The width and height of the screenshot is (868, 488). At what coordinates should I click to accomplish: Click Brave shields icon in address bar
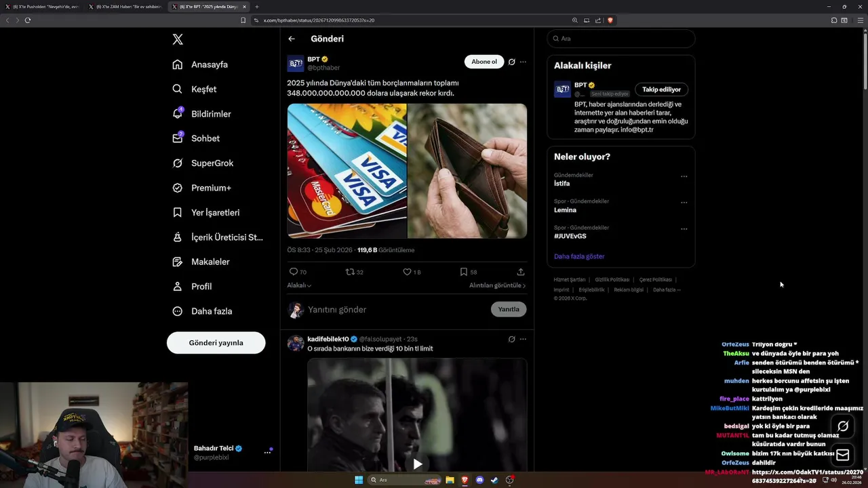(x=610, y=20)
